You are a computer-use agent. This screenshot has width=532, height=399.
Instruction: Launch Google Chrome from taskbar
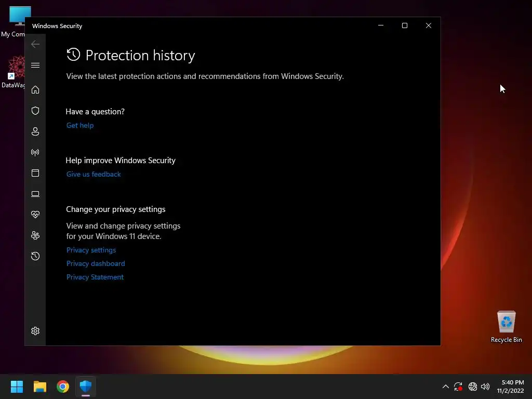click(x=63, y=387)
